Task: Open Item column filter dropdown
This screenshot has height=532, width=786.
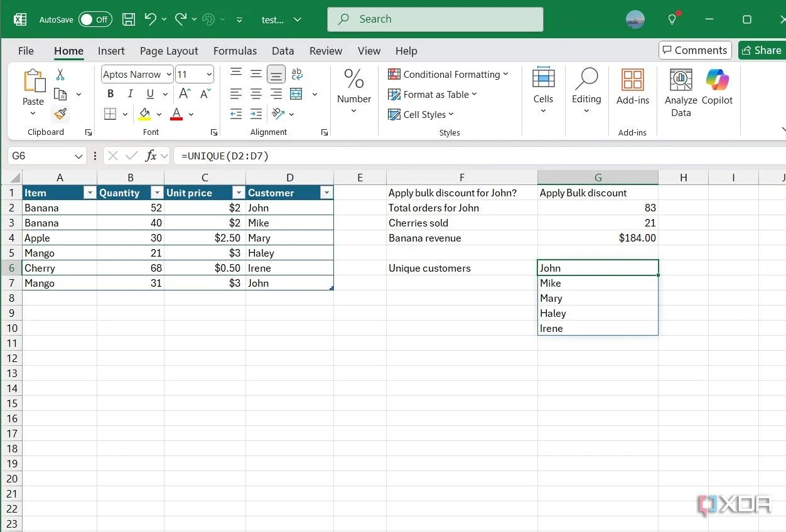Action: (90, 193)
